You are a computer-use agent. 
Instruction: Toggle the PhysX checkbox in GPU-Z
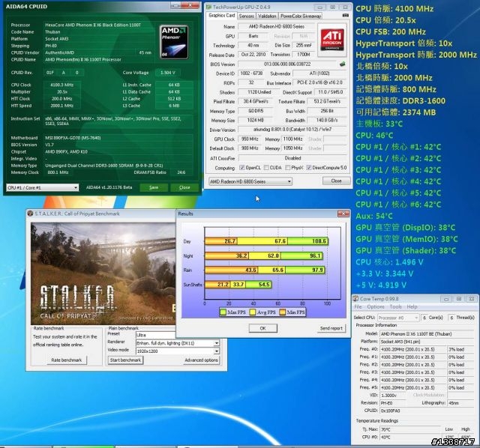(x=288, y=168)
